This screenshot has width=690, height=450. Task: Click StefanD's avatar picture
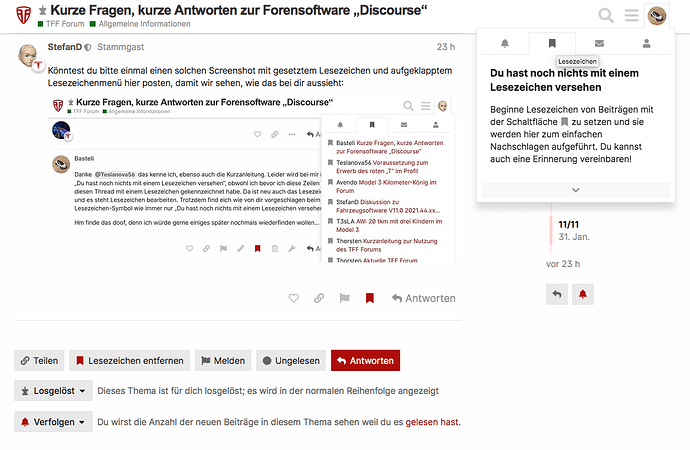[29, 55]
